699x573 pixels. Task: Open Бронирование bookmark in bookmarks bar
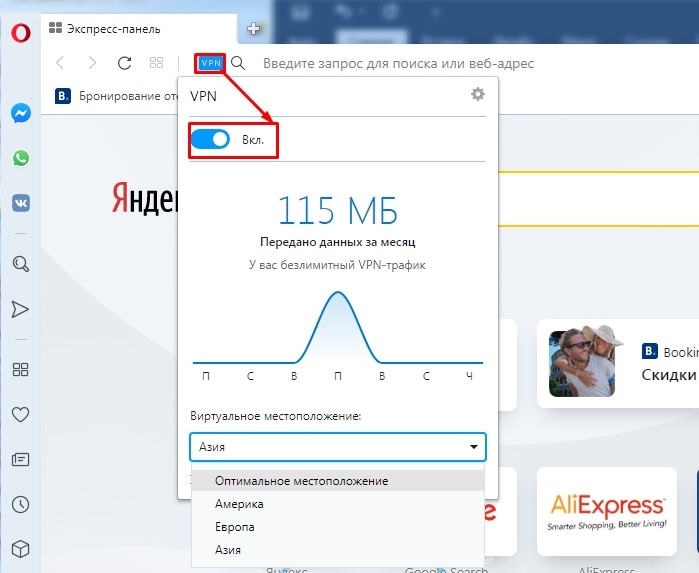click(x=116, y=96)
